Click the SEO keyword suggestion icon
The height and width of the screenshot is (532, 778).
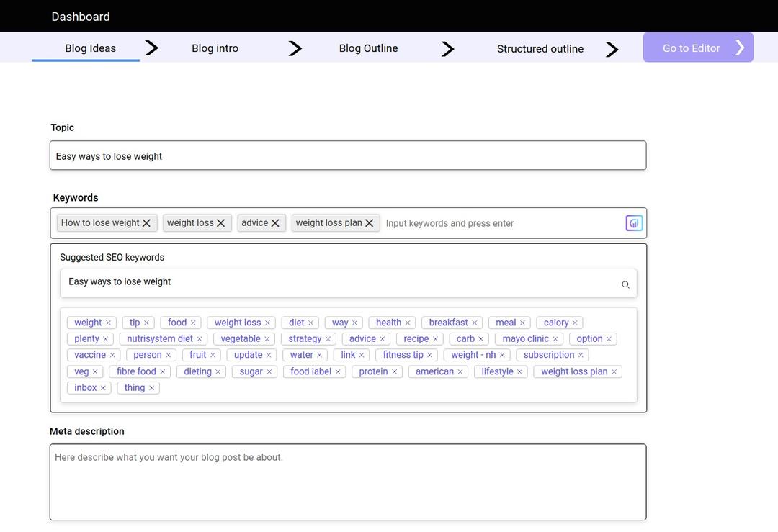(x=634, y=223)
